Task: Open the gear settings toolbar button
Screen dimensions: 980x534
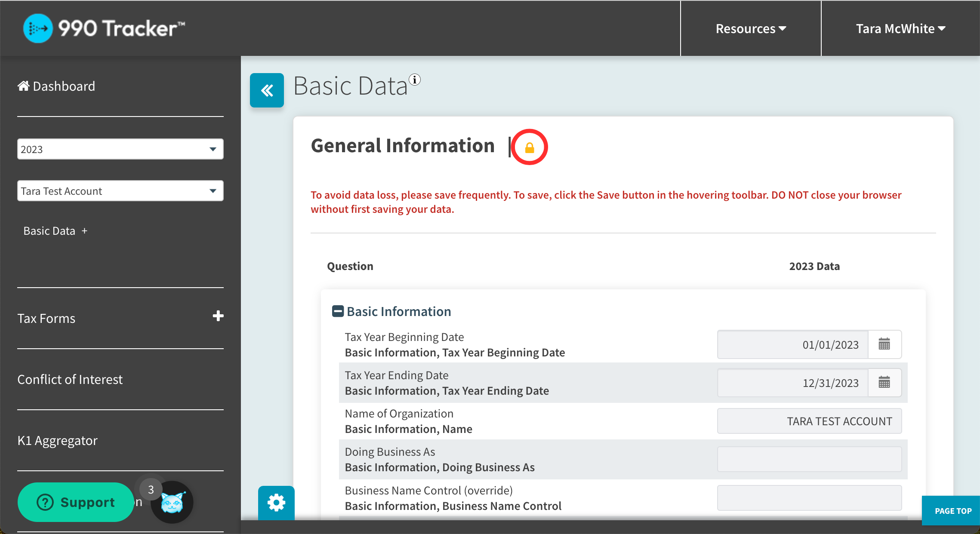Action: click(x=276, y=502)
